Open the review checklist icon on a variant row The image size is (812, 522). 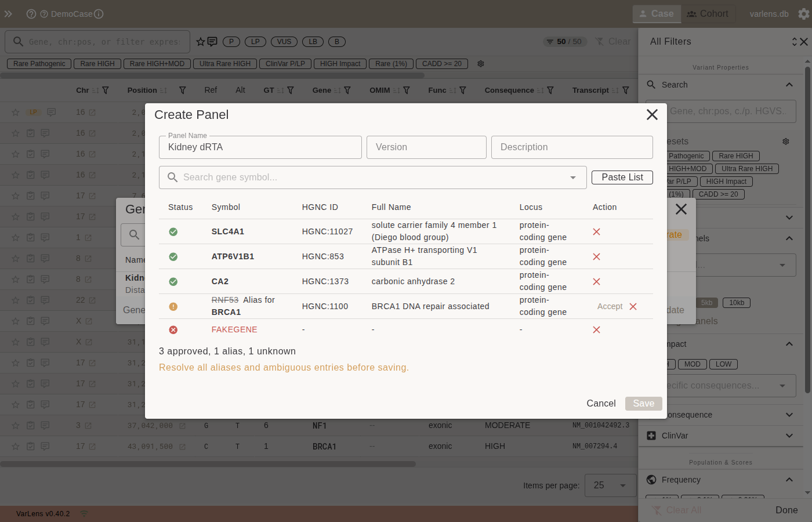(x=30, y=133)
